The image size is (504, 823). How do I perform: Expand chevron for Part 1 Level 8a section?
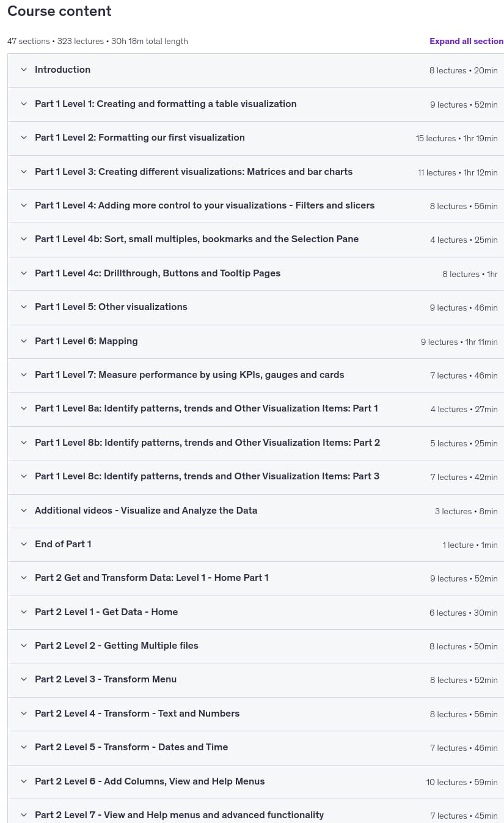click(x=24, y=408)
